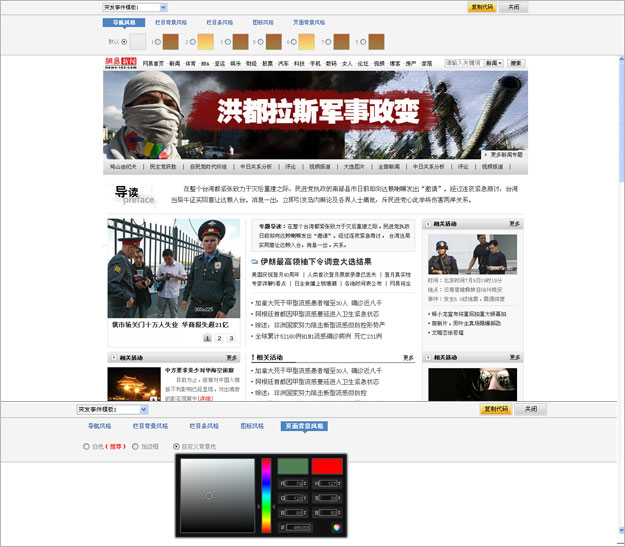Go to slideshow page 3
Image resolution: width=625 pixels, height=547 pixels.
coord(231,338)
